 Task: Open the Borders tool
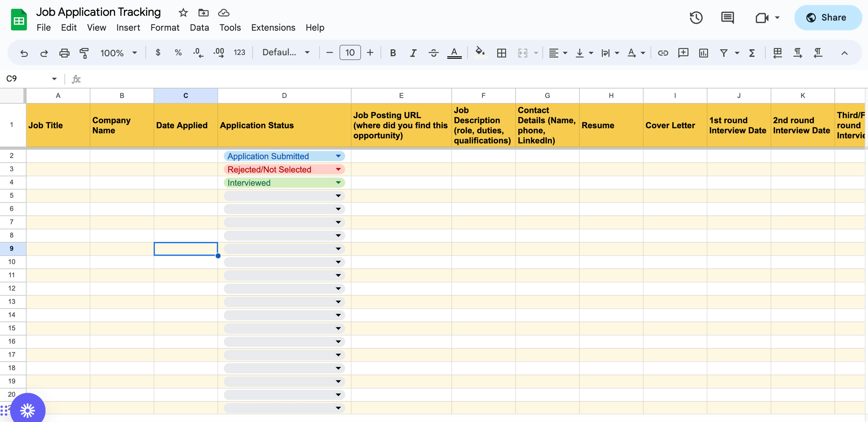click(501, 53)
